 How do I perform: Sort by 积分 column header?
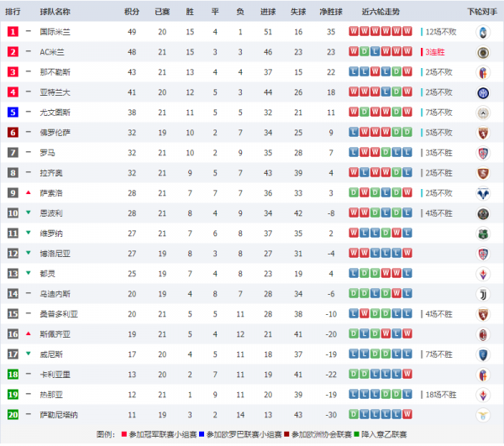click(132, 12)
